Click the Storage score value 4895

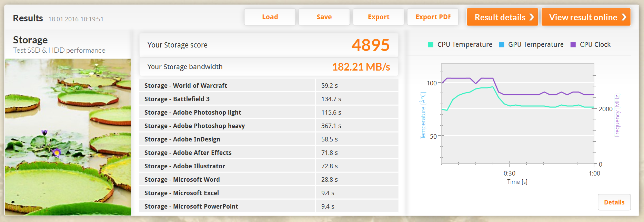click(x=371, y=45)
